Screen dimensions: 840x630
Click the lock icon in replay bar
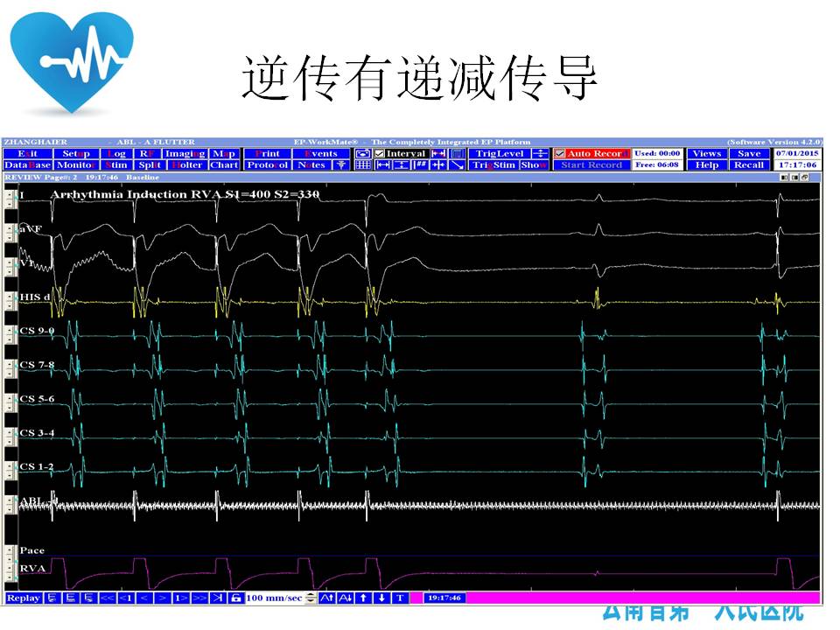(x=235, y=598)
